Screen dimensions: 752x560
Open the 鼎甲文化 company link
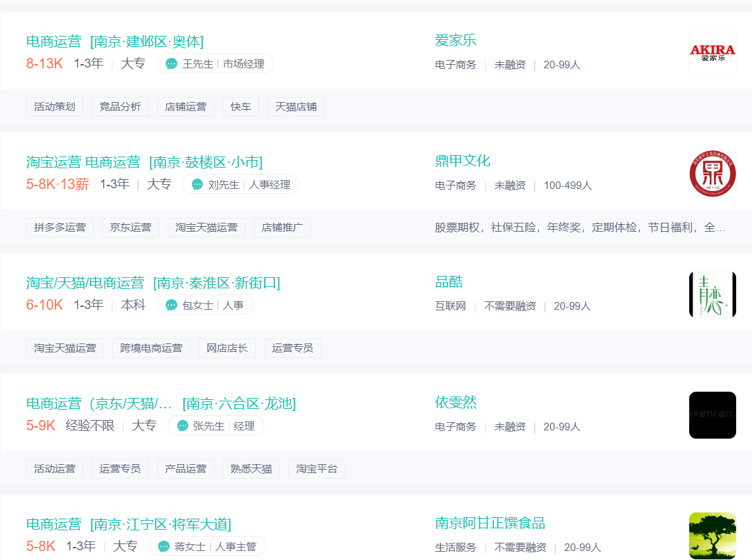click(x=462, y=161)
